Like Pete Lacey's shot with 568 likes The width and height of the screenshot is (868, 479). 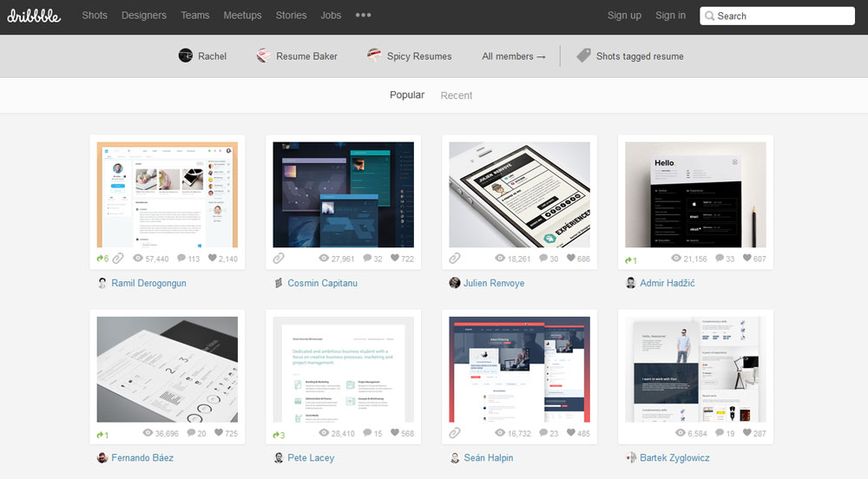pyautogui.click(x=395, y=432)
